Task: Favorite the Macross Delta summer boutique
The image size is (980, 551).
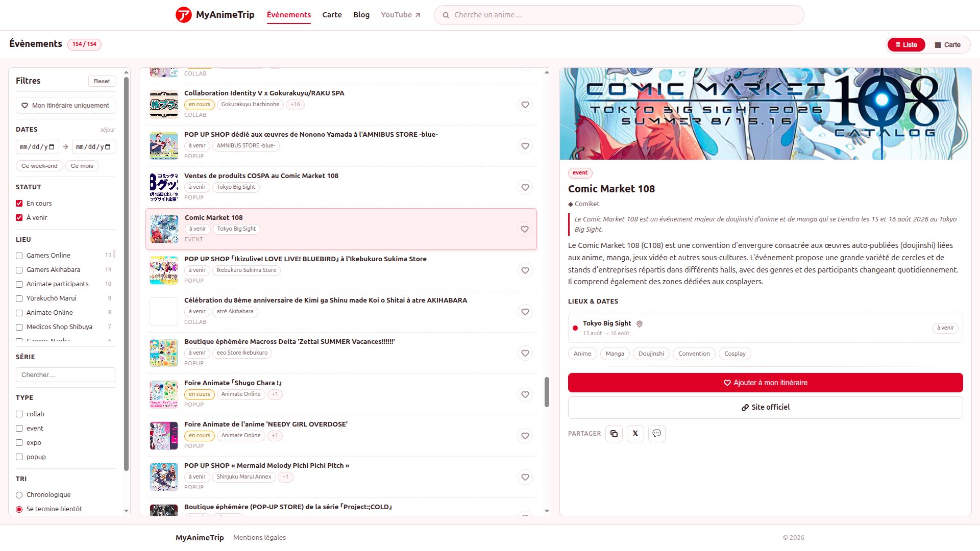Action: click(525, 353)
